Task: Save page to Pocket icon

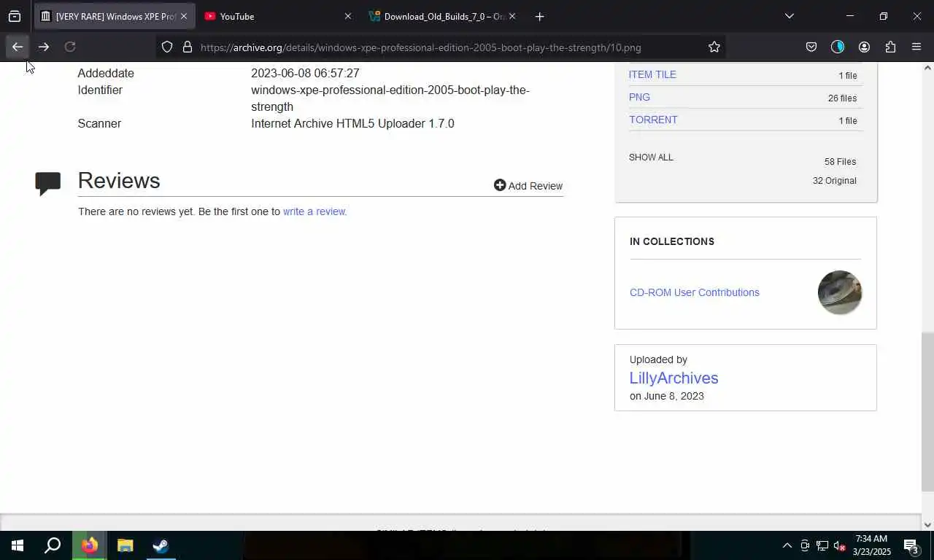Action: point(811,47)
